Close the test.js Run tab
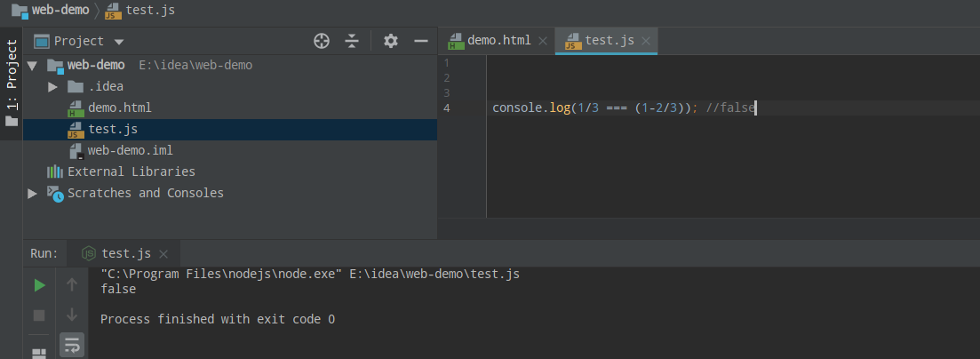This screenshot has width=980, height=359. (x=163, y=254)
